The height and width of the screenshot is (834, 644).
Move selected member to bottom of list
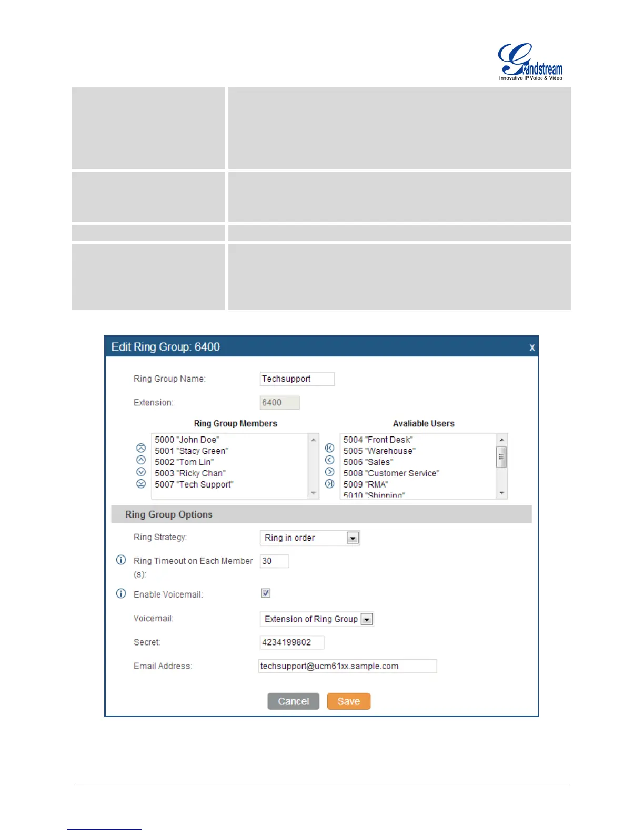(141, 483)
